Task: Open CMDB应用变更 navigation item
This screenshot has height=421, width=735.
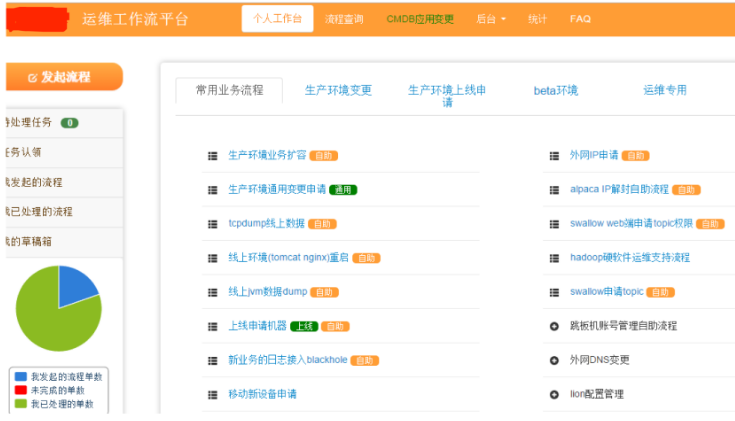Action: point(420,19)
